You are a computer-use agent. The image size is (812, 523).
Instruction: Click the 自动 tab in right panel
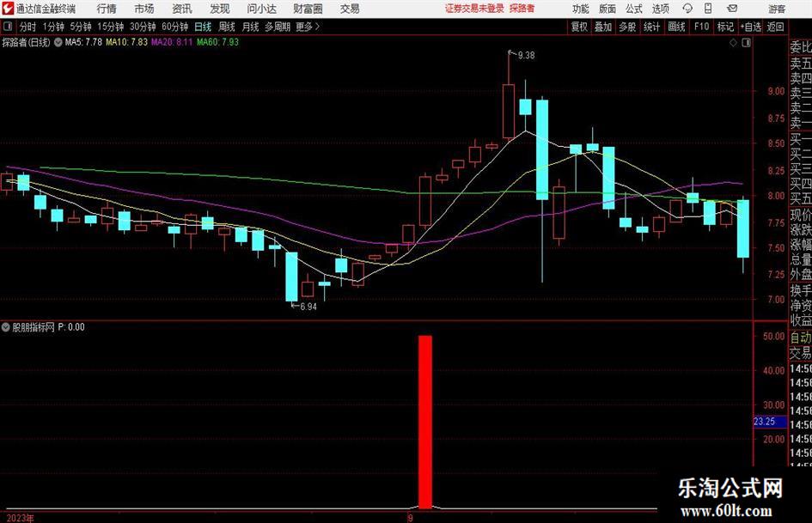click(x=801, y=338)
